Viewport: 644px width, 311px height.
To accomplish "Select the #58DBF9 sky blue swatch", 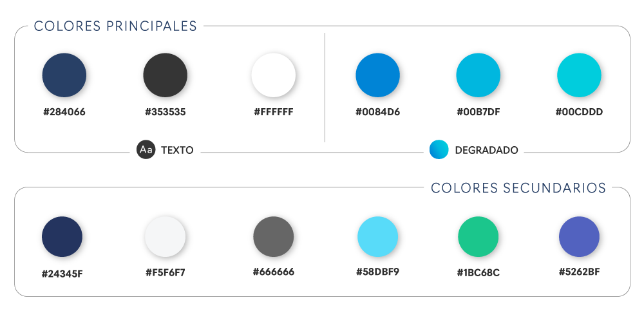I will point(378,237).
